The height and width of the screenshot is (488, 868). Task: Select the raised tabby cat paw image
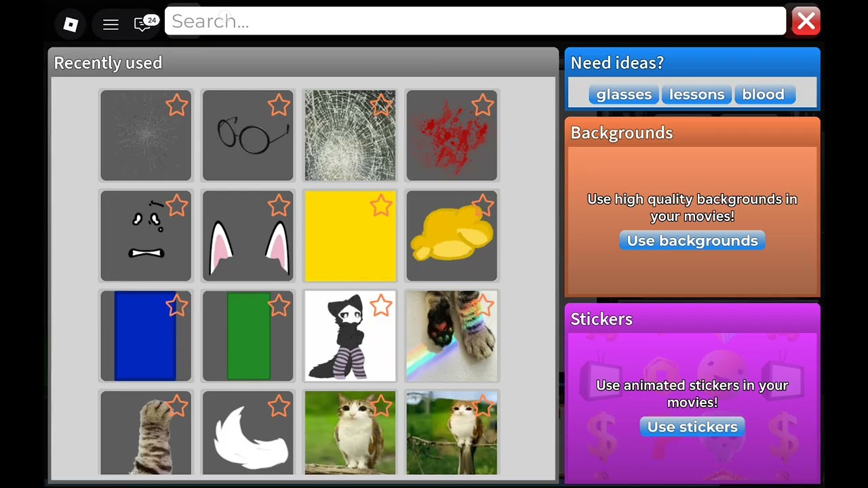(x=146, y=433)
